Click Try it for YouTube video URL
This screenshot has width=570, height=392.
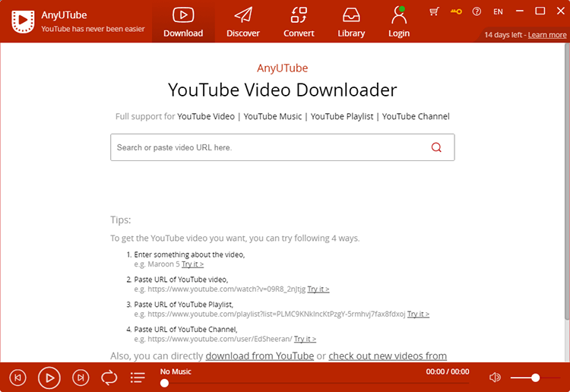pyautogui.click(x=318, y=289)
